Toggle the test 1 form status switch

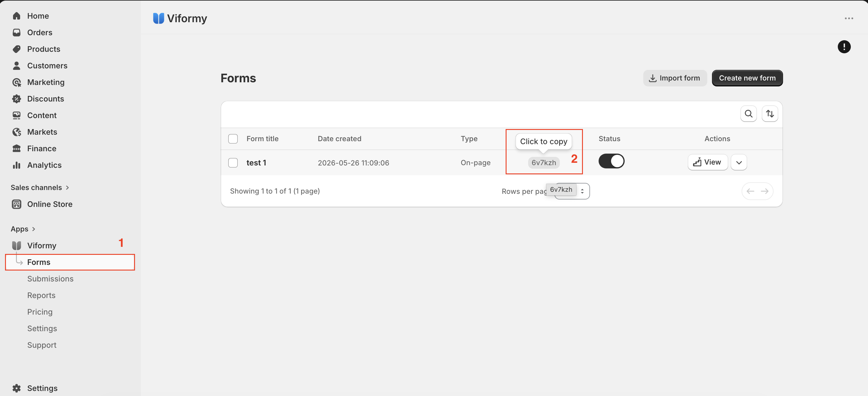(611, 161)
